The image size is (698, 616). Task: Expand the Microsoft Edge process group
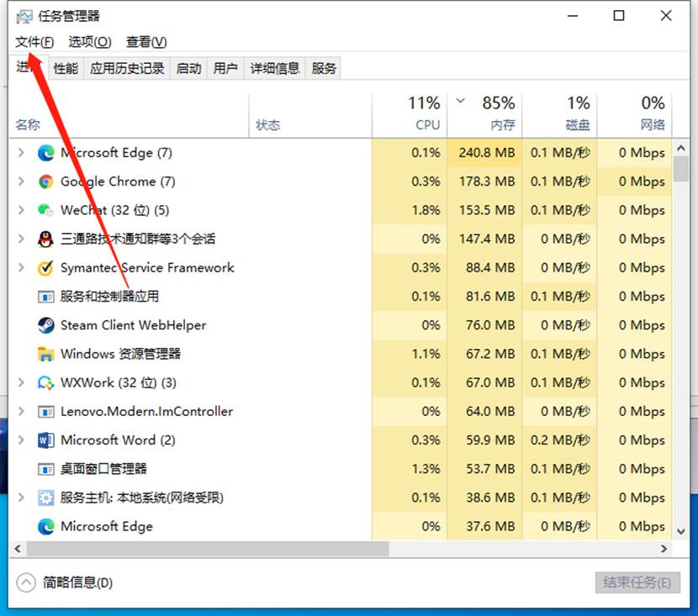click(19, 153)
